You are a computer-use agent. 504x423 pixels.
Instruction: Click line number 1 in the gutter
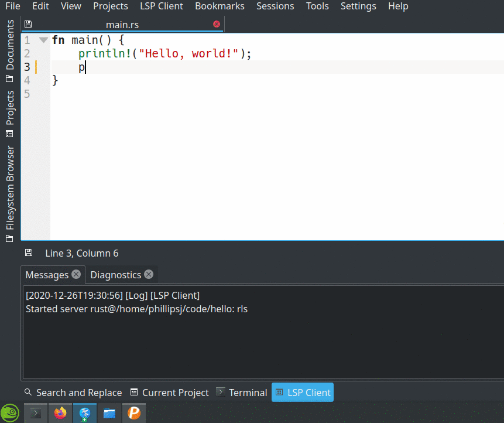click(x=27, y=40)
